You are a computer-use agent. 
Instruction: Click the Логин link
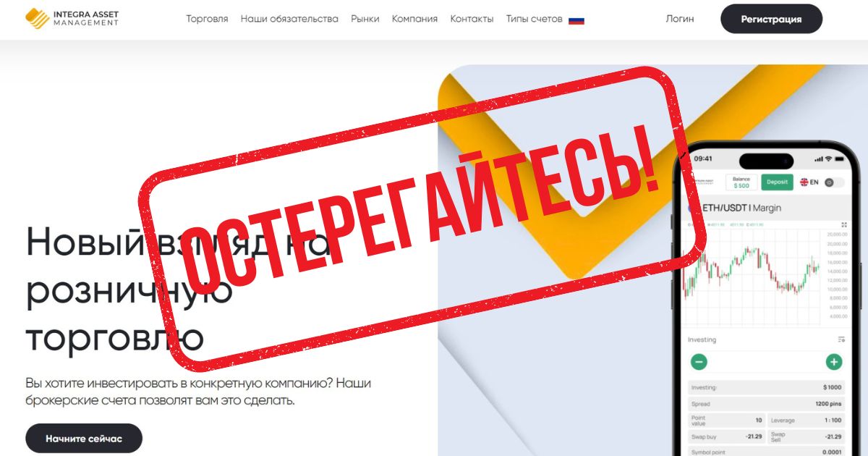(680, 19)
